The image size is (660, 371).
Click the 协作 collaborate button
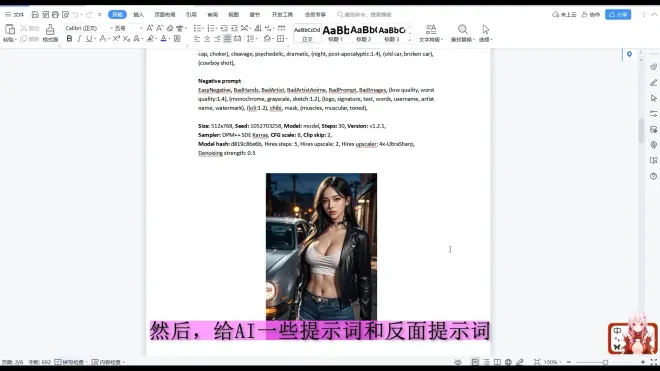(591, 15)
